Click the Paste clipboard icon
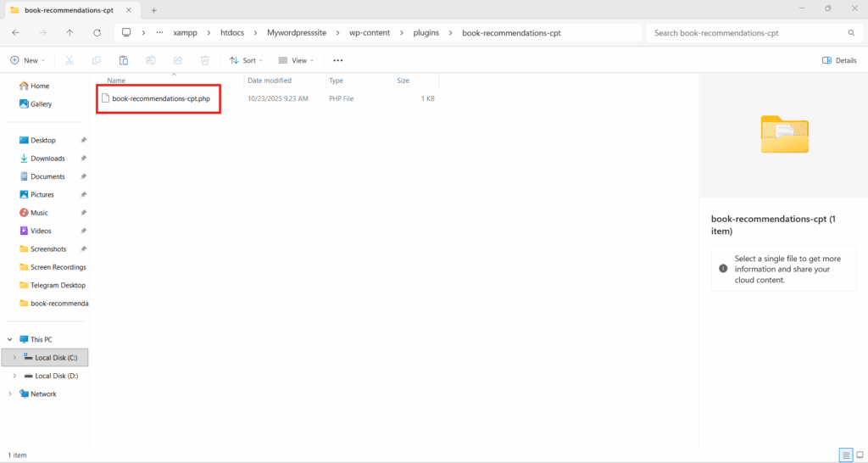This screenshot has width=868, height=463. (124, 60)
